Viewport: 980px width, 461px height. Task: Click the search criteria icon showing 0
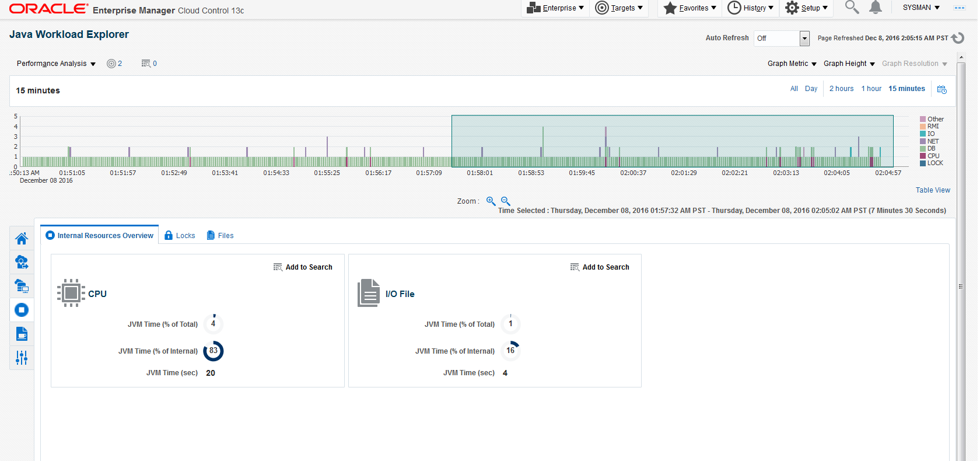pos(149,64)
